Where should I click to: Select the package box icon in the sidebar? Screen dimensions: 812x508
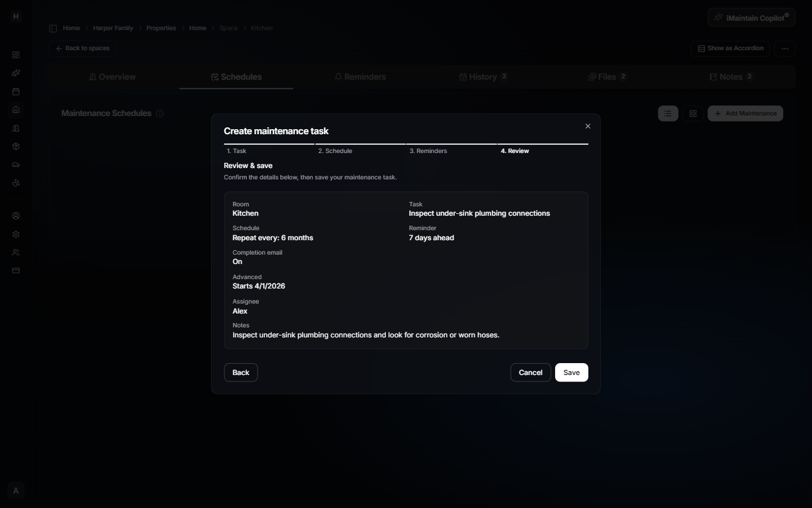(x=16, y=146)
